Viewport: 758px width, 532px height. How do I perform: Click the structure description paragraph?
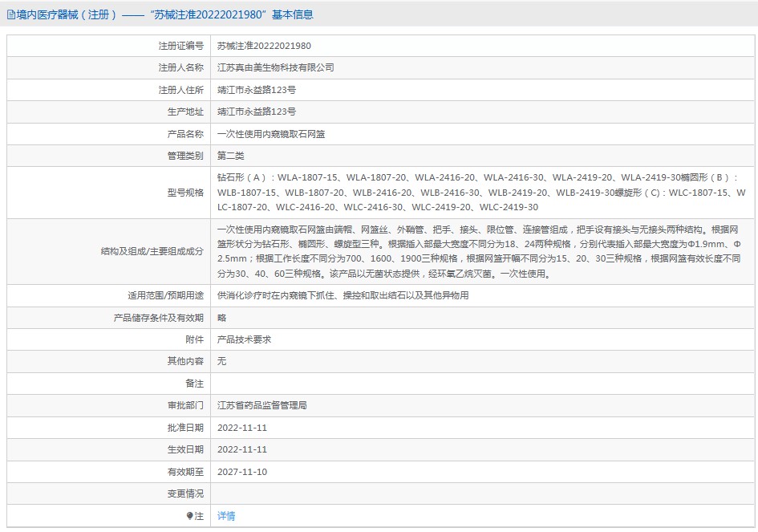click(x=479, y=251)
